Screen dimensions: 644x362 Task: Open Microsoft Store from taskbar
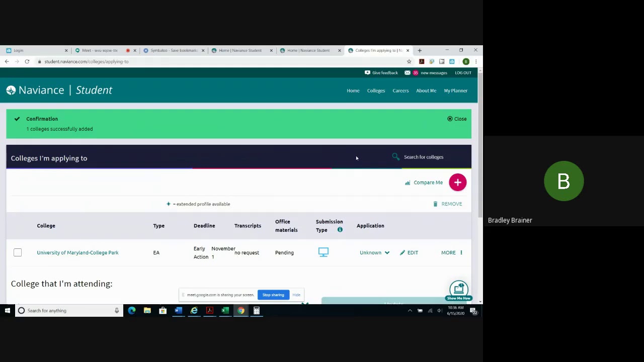coord(163,311)
